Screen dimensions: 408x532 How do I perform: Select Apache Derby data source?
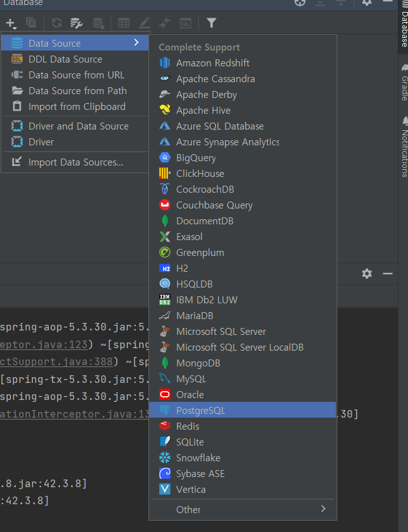(x=243, y=95)
